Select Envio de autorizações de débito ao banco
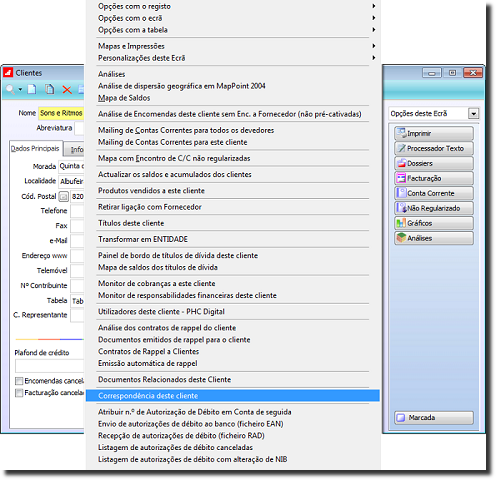496x480 pixels. point(233,424)
